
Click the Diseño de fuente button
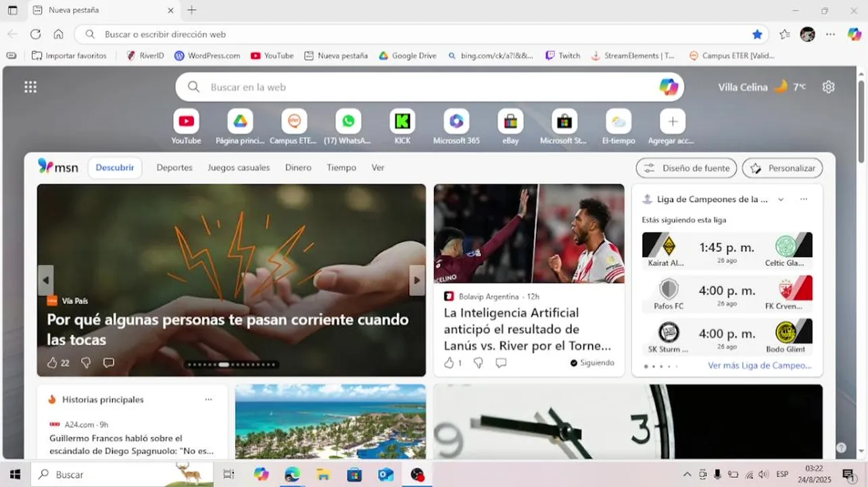(686, 168)
